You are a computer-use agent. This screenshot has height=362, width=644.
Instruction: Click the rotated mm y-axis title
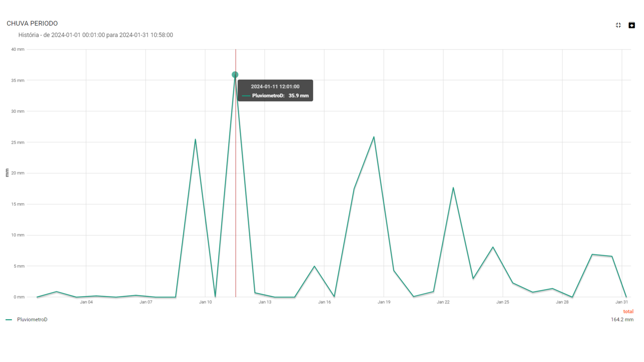[7, 173]
